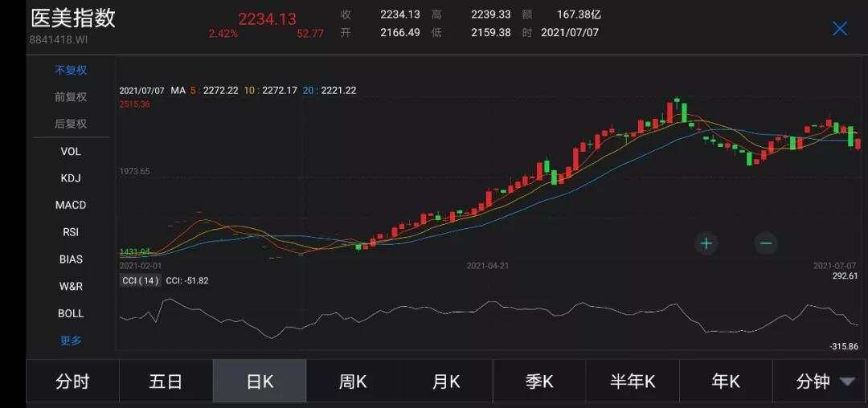The height and width of the screenshot is (408, 868).
Task: Select 后复权 price adjustment option
Action: click(x=71, y=124)
